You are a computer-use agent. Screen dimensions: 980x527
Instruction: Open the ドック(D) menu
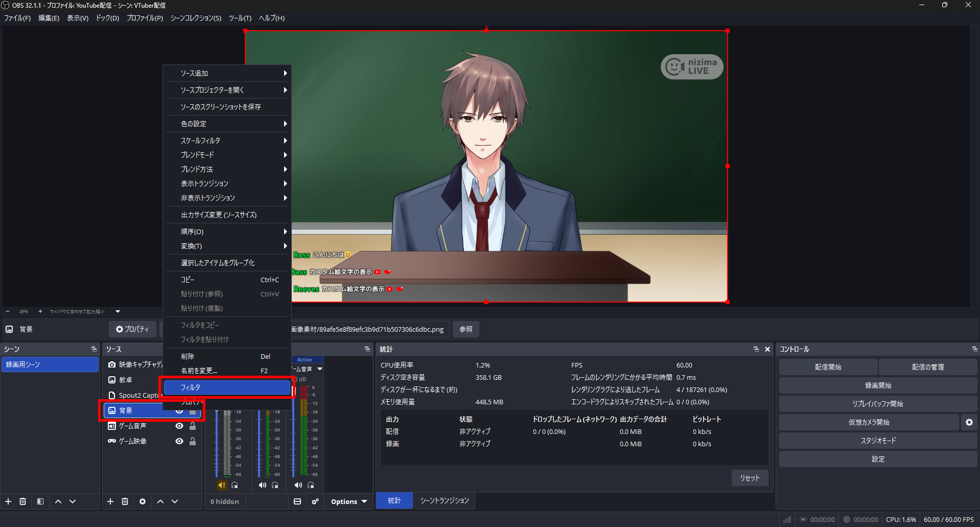107,18
